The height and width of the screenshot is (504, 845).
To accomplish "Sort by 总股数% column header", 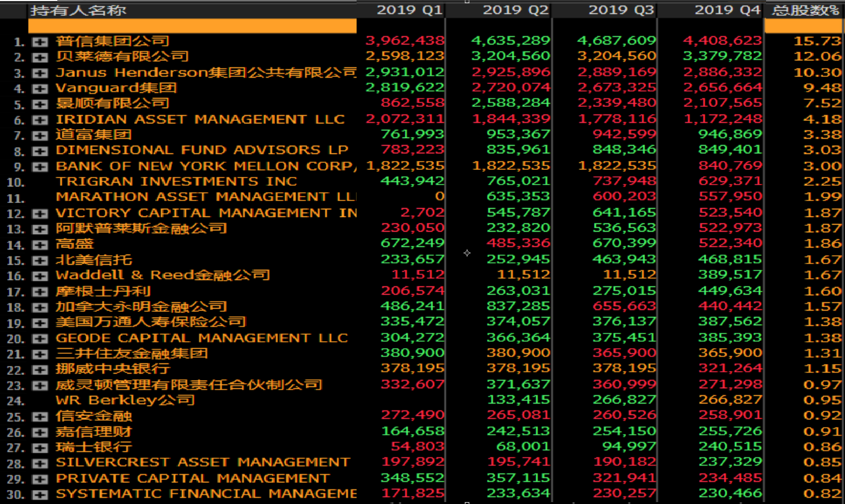I will click(806, 10).
